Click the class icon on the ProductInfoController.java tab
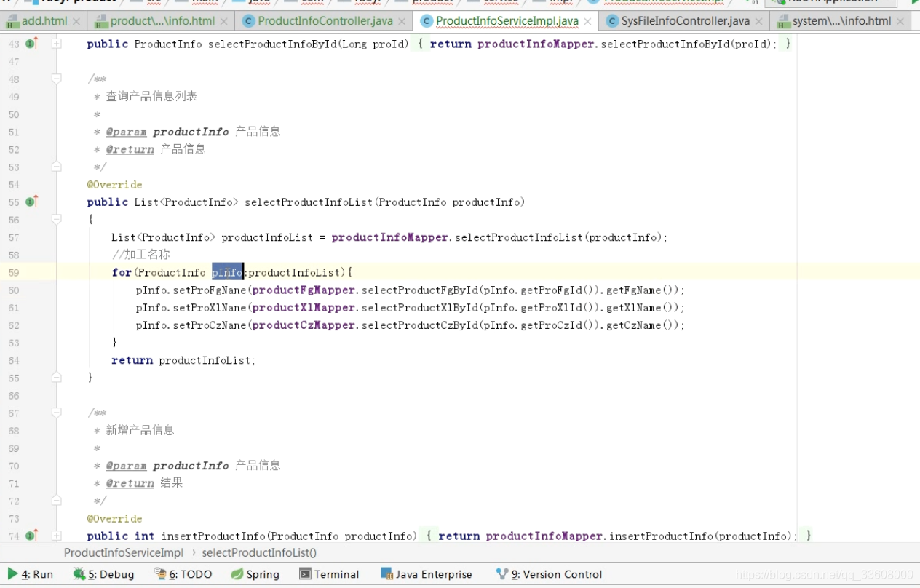Image resolution: width=920 pixels, height=588 pixels. (x=248, y=21)
